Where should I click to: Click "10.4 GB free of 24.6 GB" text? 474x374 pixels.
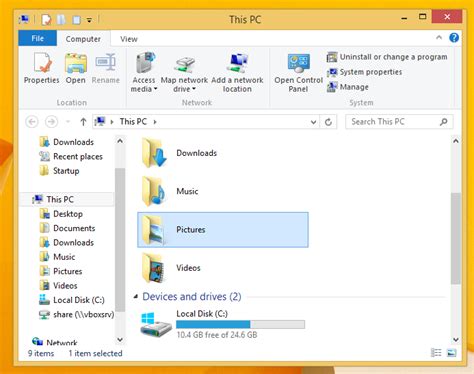217,335
